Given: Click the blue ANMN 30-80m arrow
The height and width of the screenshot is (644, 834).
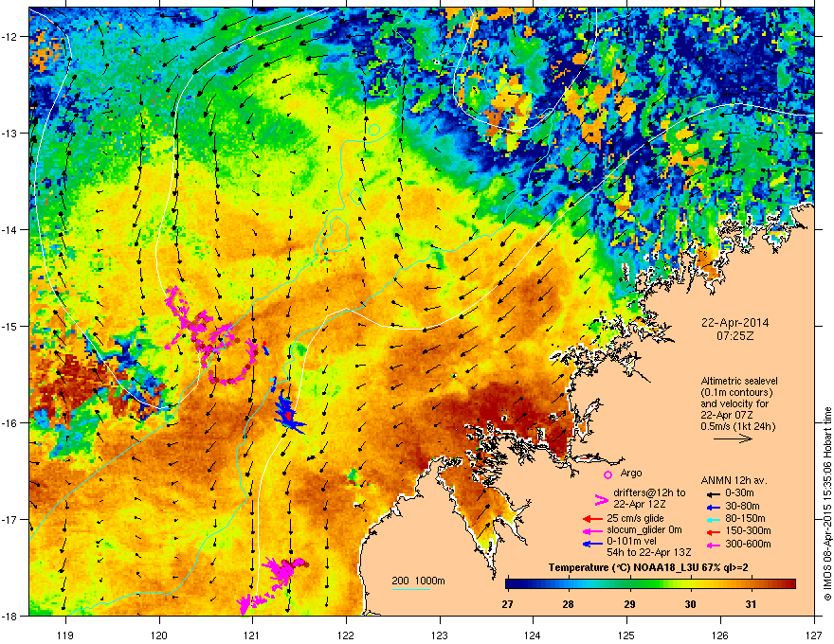Looking at the screenshot, I should point(712,507).
